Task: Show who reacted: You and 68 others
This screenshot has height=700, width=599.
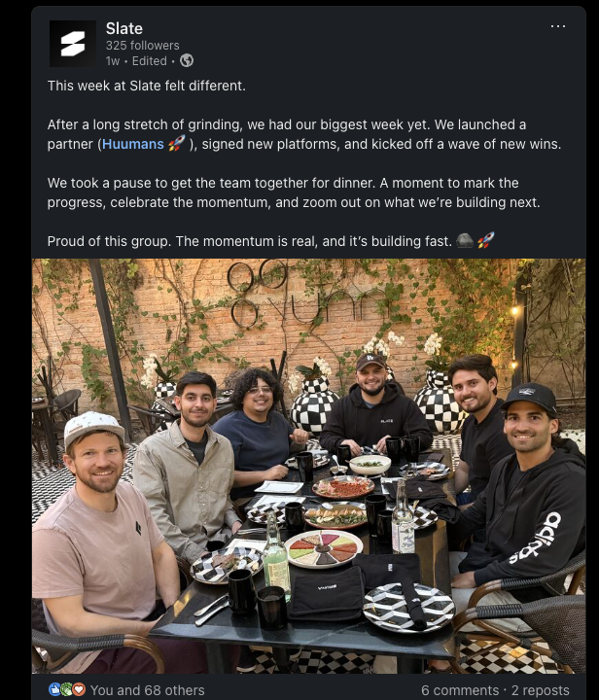Action: pyautogui.click(x=147, y=690)
